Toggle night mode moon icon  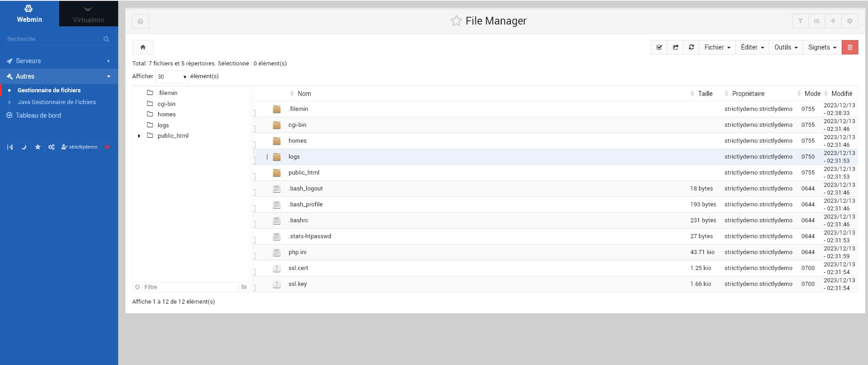pyautogui.click(x=24, y=147)
